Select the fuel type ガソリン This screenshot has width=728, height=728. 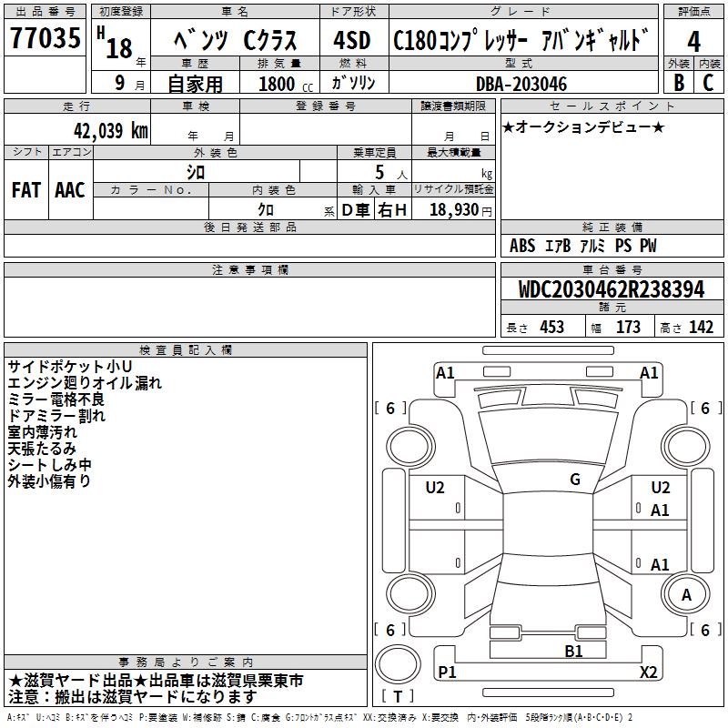coord(353,83)
